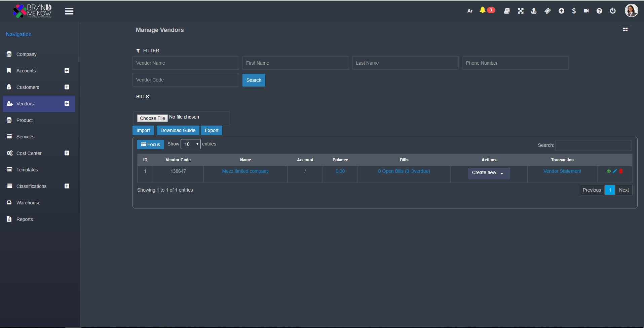Toggle the hamburger sidebar menu

click(69, 11)
